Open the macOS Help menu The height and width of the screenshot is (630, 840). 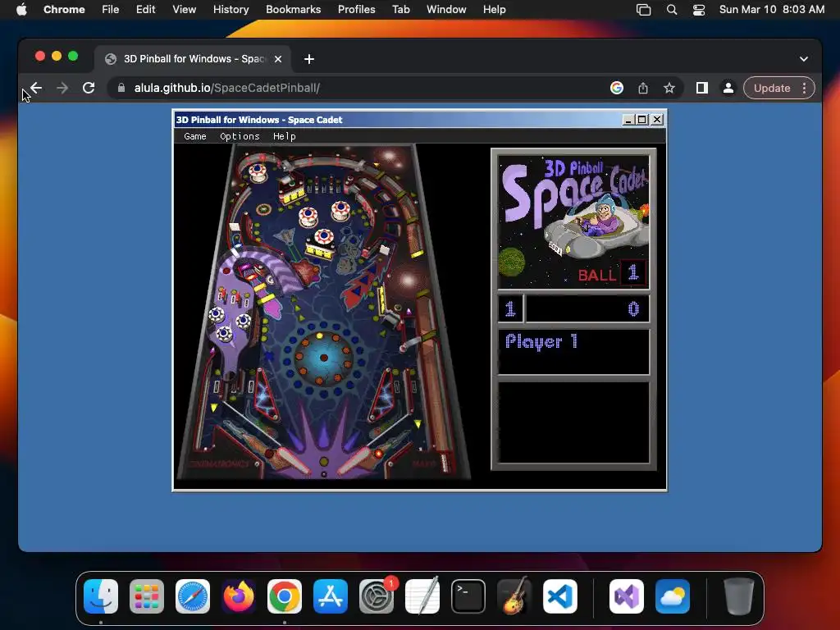494,9
